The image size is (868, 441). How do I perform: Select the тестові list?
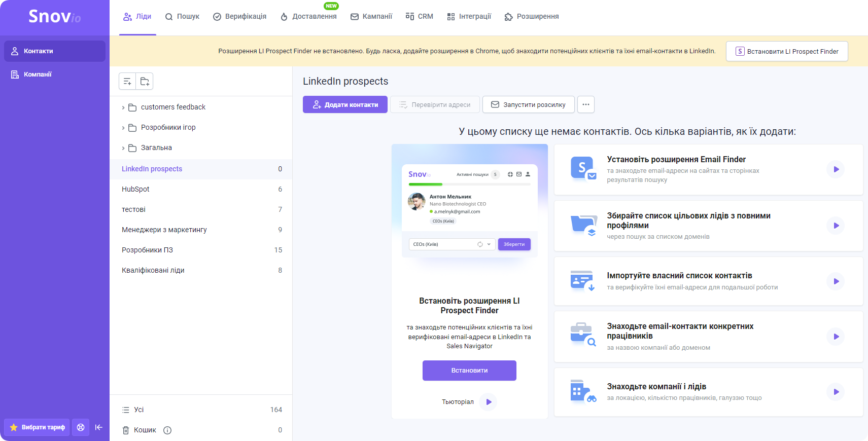pyautogui.click(x=201, y=209)
